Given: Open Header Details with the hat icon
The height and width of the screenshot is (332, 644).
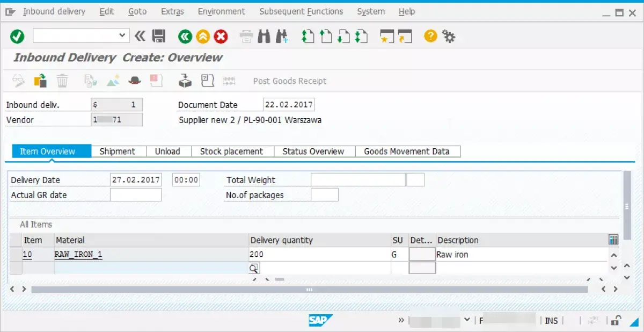Looking at the screenshot, I should click(134, 81).
